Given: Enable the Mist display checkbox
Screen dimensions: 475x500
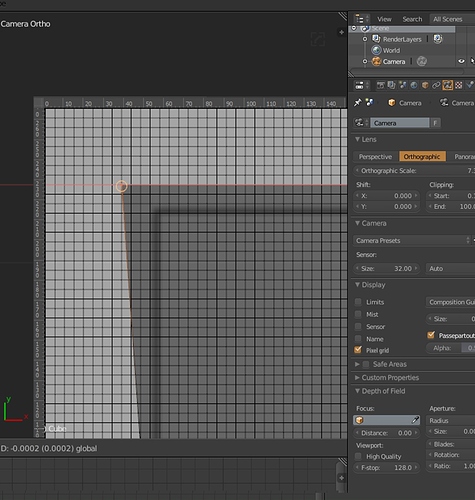Looking at the screenshot, I should [x=358, y=314].
